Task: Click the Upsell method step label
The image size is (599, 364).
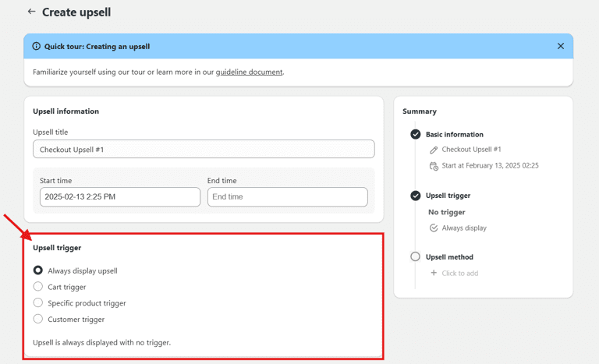Action: pos(449,256)
